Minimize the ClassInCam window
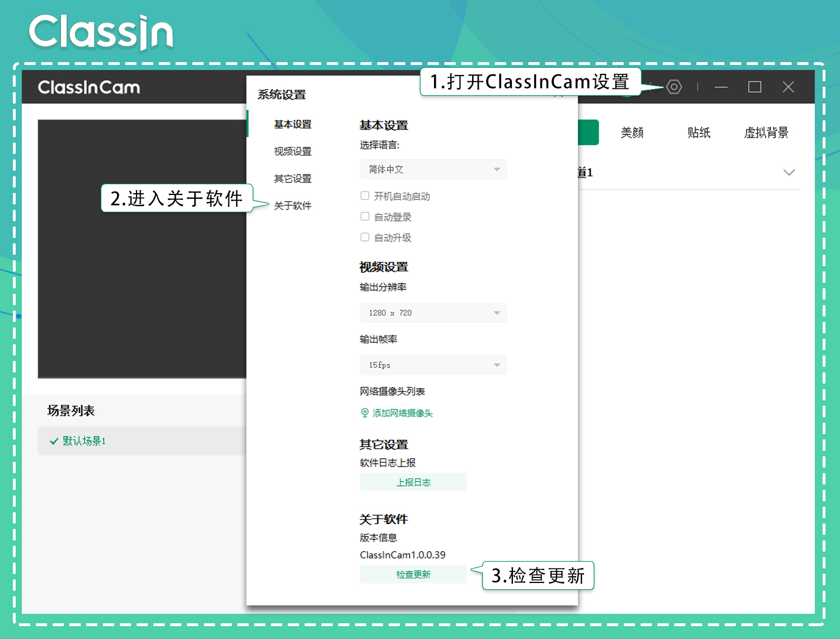 [721, 87]
